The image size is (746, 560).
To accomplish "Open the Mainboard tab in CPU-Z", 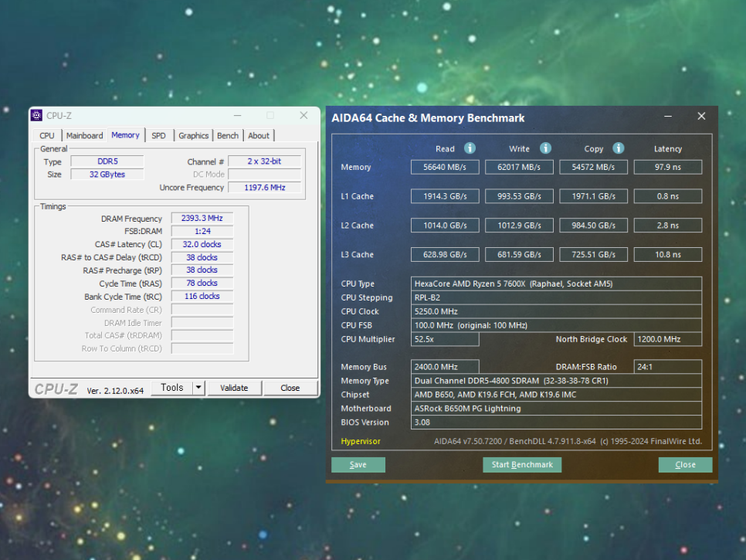I will 85,136.
